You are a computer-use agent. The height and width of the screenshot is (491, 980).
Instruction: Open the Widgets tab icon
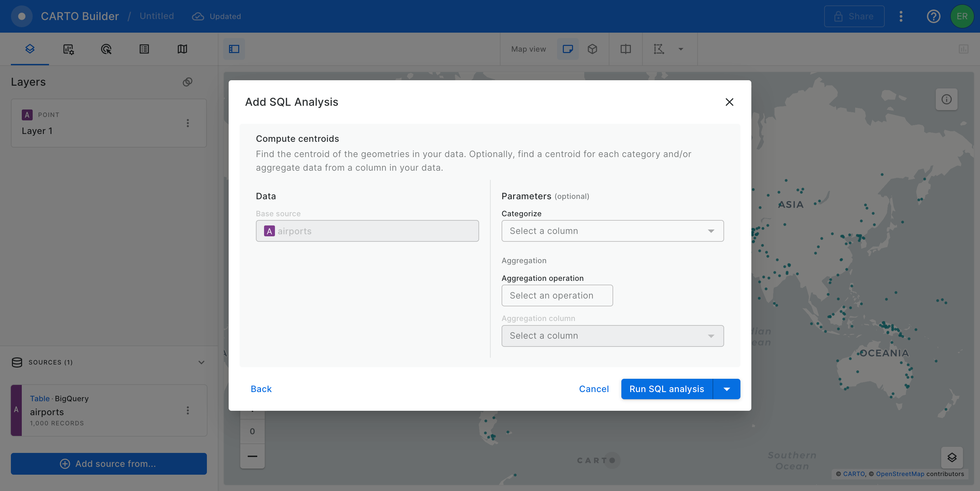point(68,49)
